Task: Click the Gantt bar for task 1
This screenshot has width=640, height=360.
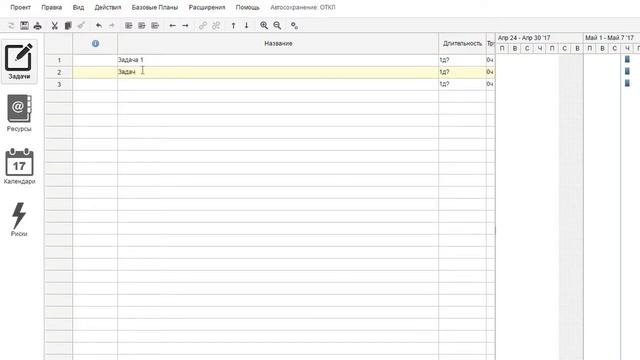Action: point(627,59)
